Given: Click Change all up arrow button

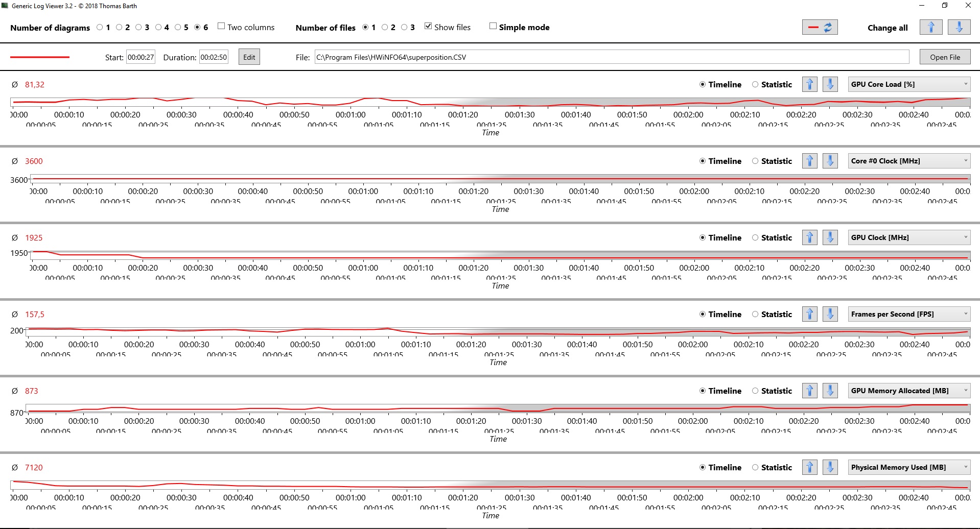Looking at the screenshot, I should [931, 28].
